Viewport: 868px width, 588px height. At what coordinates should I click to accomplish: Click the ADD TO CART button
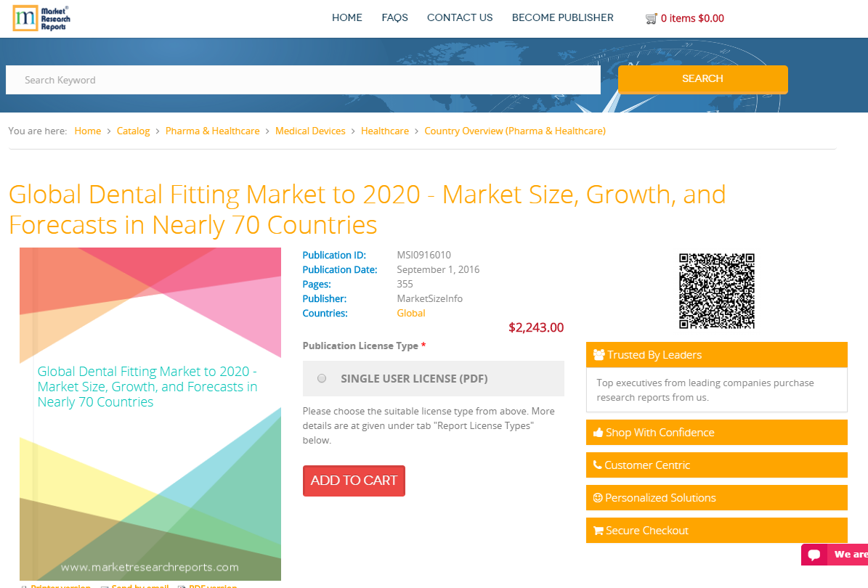pos(354,481)
